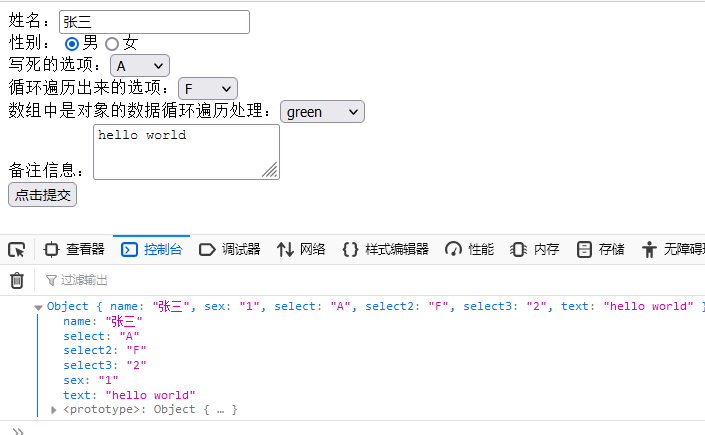Screen dimensions: 705x435
Task: Switch to the 控制台 console tab
Action: [152, 249]
